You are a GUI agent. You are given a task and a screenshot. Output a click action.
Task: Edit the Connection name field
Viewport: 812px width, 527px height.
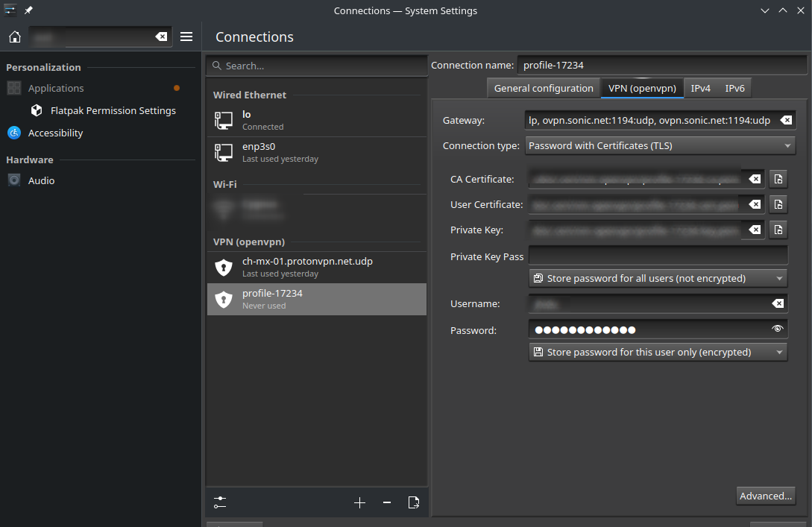[662, 66]
